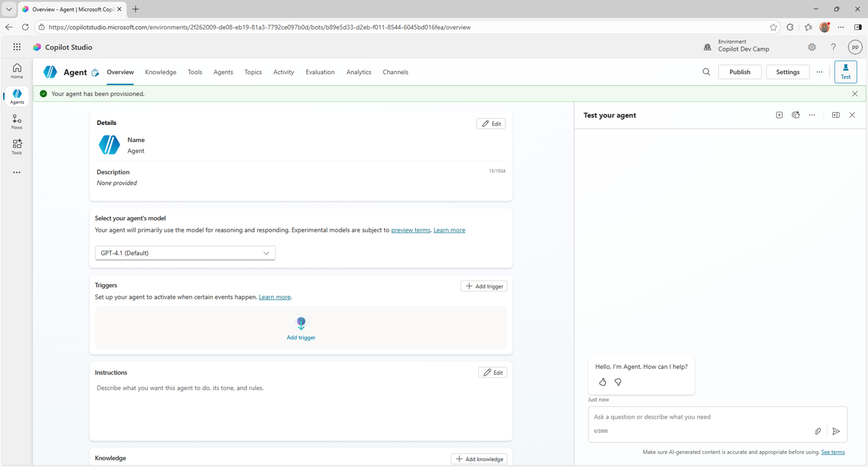Viewport: 868px width, 467px height.
Task: Click the Add trigger button
Action: tap(484, 286)
